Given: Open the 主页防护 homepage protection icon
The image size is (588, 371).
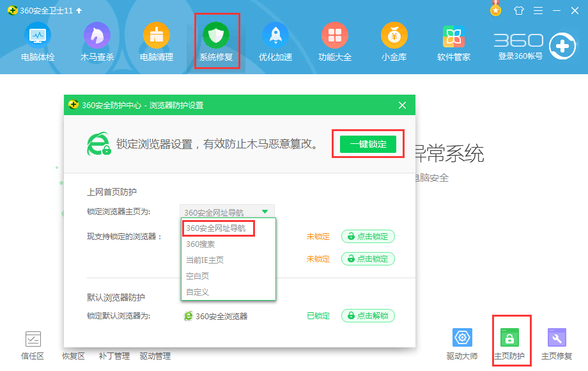Looking at the screenshot, I should pos(509,338).
